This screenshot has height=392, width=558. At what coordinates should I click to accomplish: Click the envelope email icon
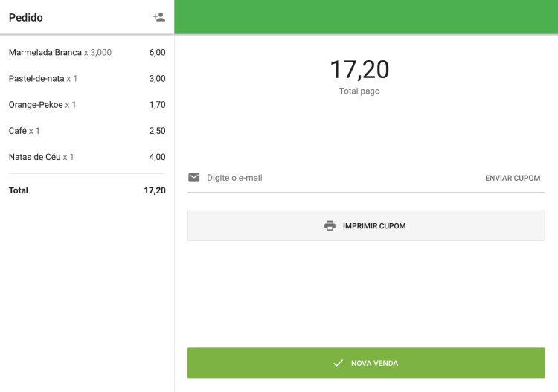pos(194,178)
